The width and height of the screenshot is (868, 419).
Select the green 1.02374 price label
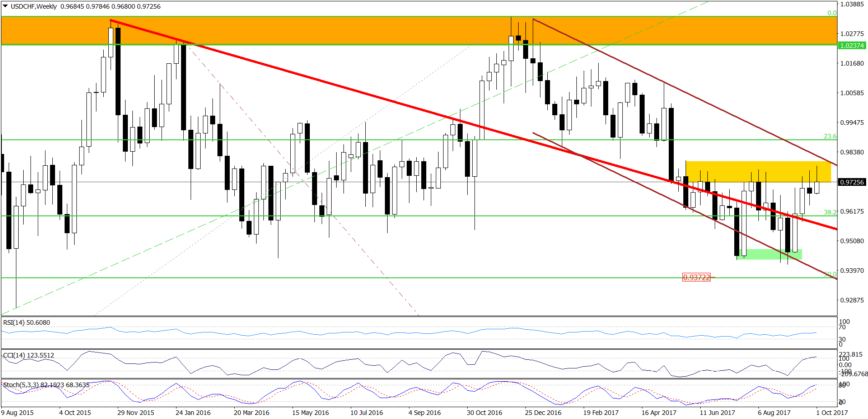852,46
